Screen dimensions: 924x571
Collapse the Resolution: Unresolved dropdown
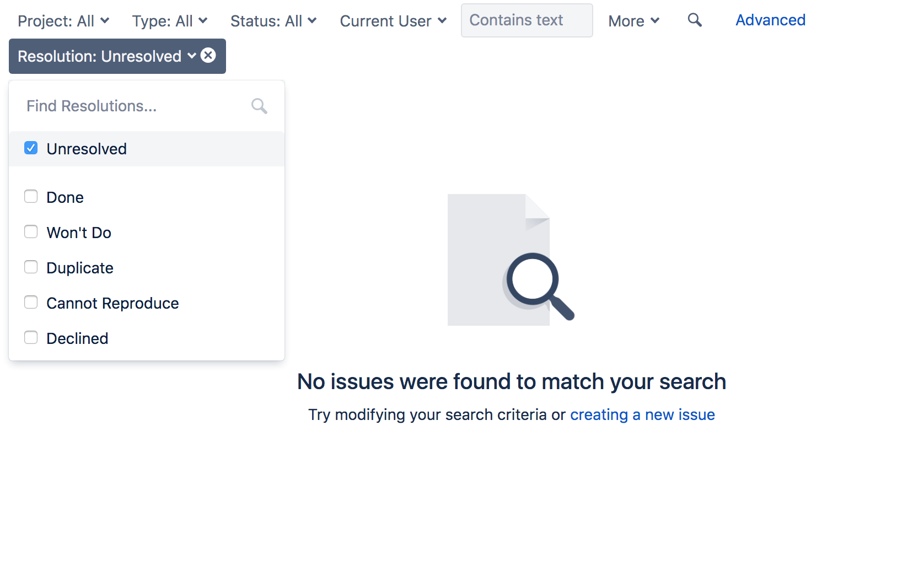click(107, 56)
